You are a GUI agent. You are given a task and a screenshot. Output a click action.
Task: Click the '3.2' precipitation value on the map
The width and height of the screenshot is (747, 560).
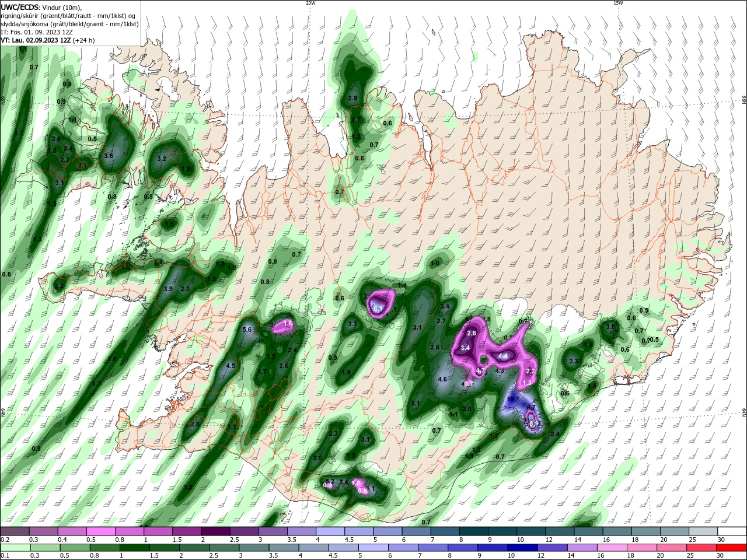[x=162, y=159]
